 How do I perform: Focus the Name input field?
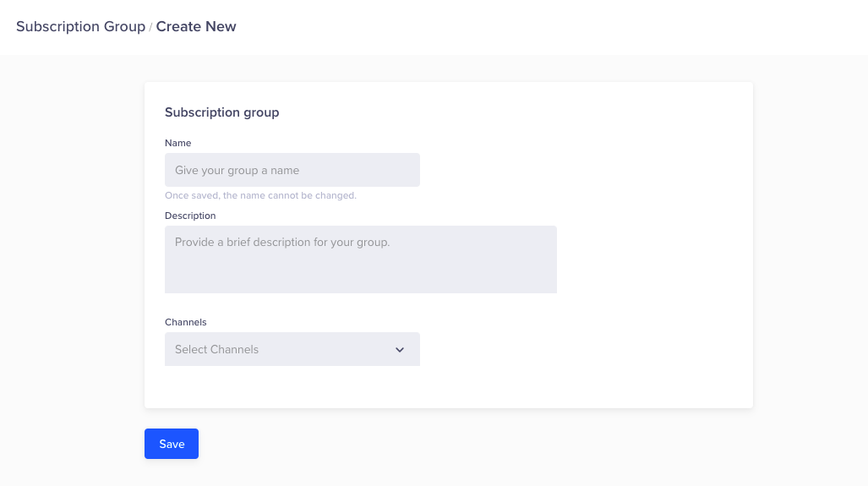(292, 170)
